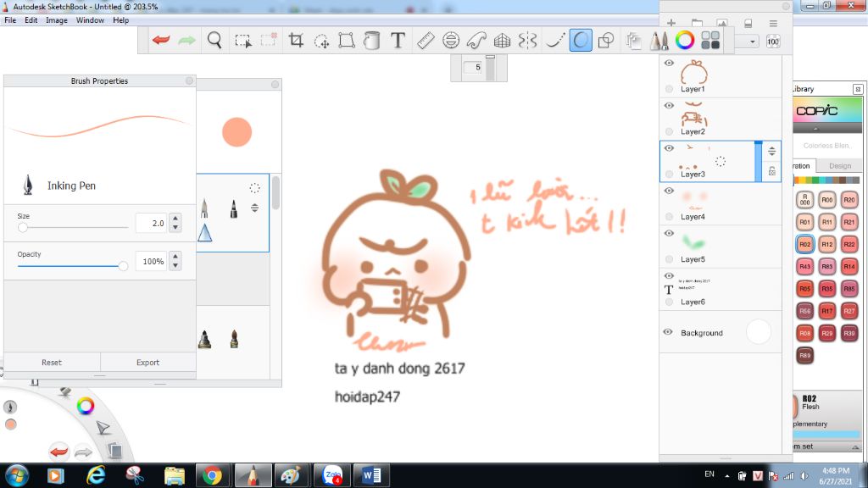Toggle the Symmetry tool

(527, 40)
